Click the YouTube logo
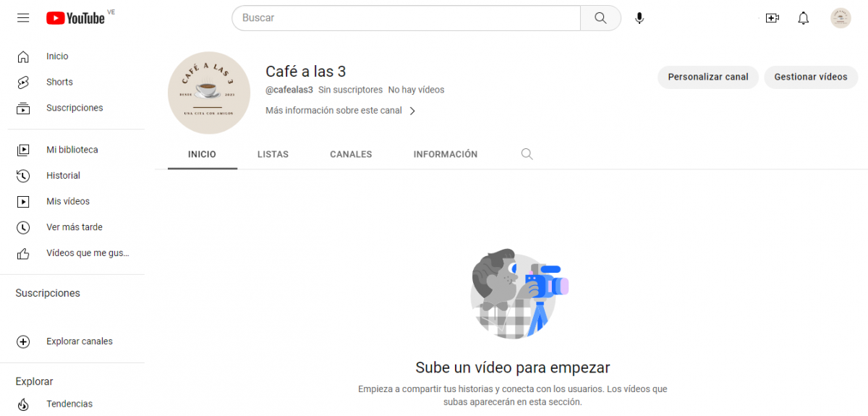868x416 pixels. point(76,18)
